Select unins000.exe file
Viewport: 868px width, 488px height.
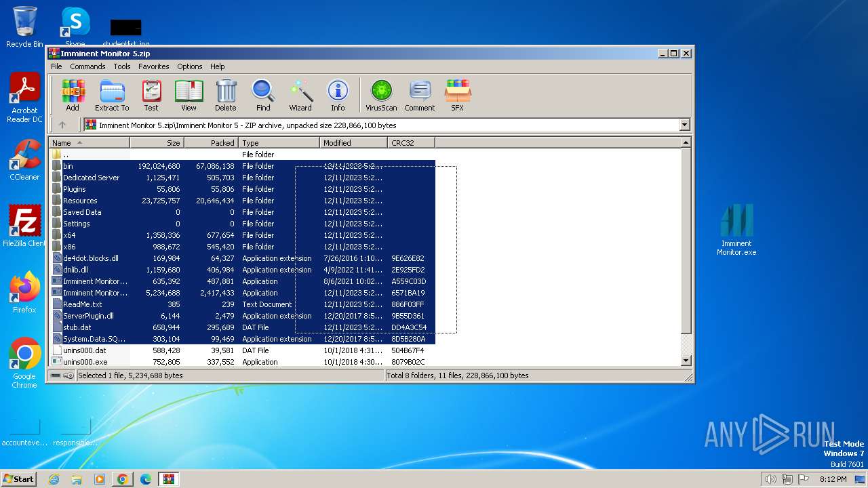[x=242, y=362]
